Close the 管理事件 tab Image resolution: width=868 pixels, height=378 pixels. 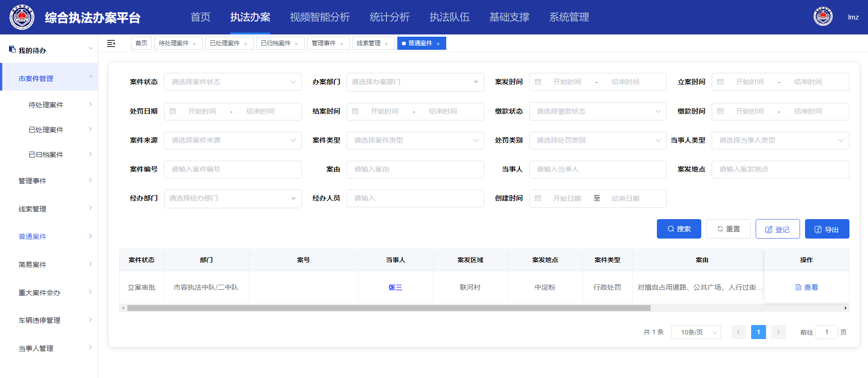342,44
